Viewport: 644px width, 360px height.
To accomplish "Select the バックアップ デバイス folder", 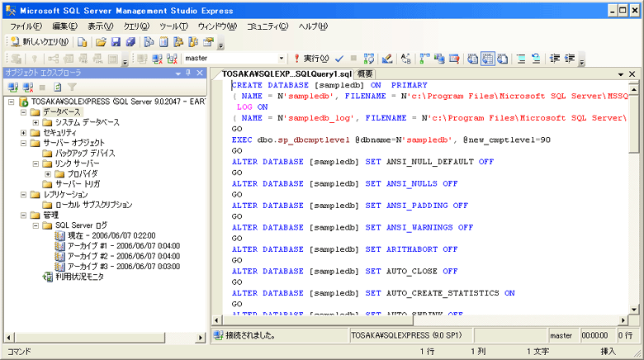I will coord(85,154).
